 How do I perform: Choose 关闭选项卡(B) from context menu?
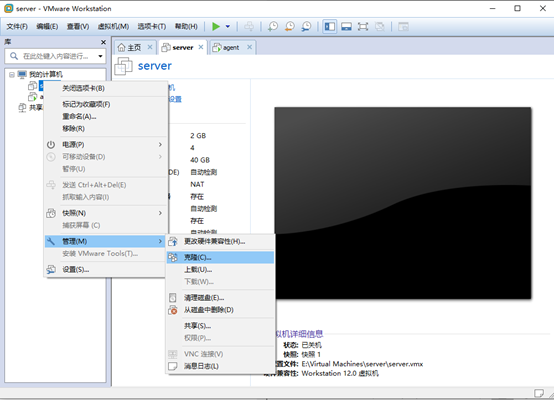pos(106,88)
